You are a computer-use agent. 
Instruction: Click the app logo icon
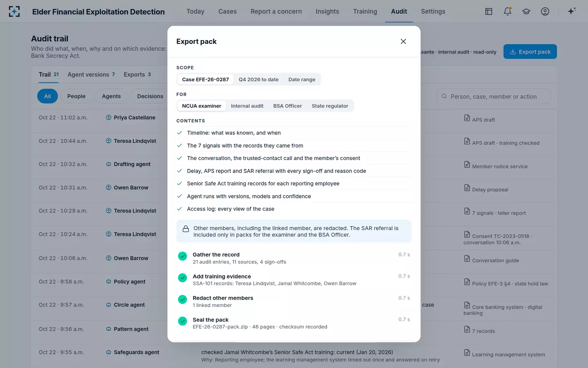coord(14,11)
